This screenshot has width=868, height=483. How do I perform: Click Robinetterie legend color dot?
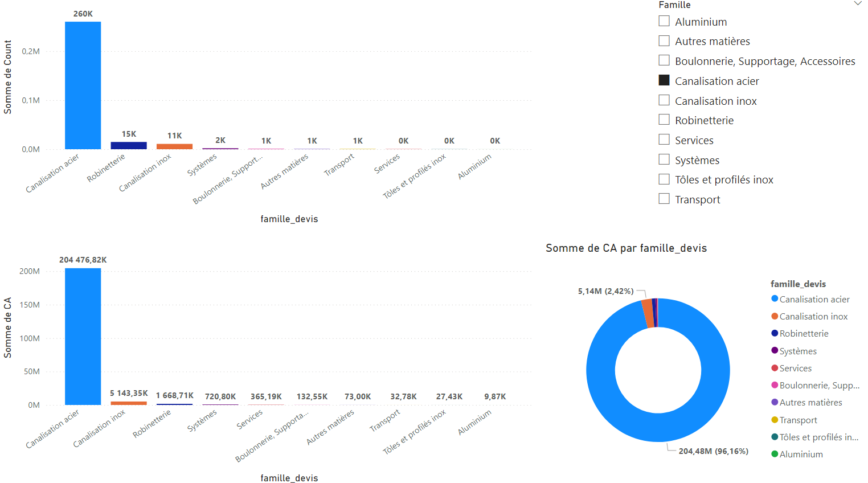[775, 333]
